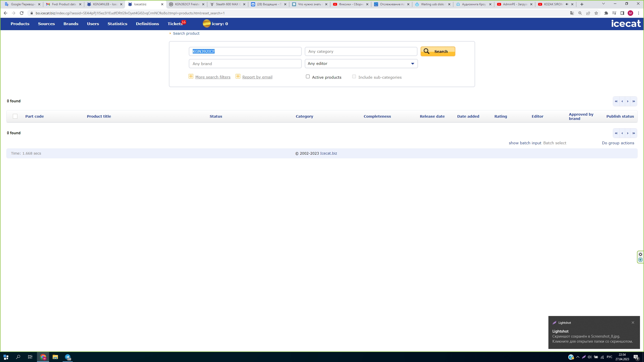Click the More search filters plus icon

pos(191,76)
